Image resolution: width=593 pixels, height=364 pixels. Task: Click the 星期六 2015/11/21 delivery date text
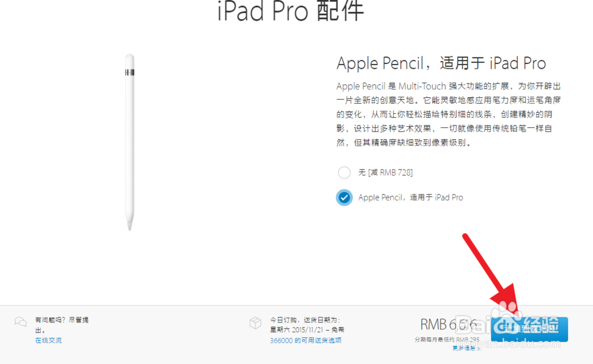(307, 330)
